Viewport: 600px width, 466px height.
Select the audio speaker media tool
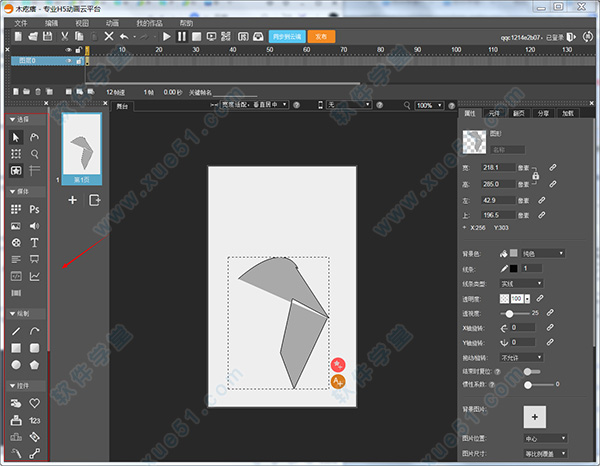pos(35,226)
